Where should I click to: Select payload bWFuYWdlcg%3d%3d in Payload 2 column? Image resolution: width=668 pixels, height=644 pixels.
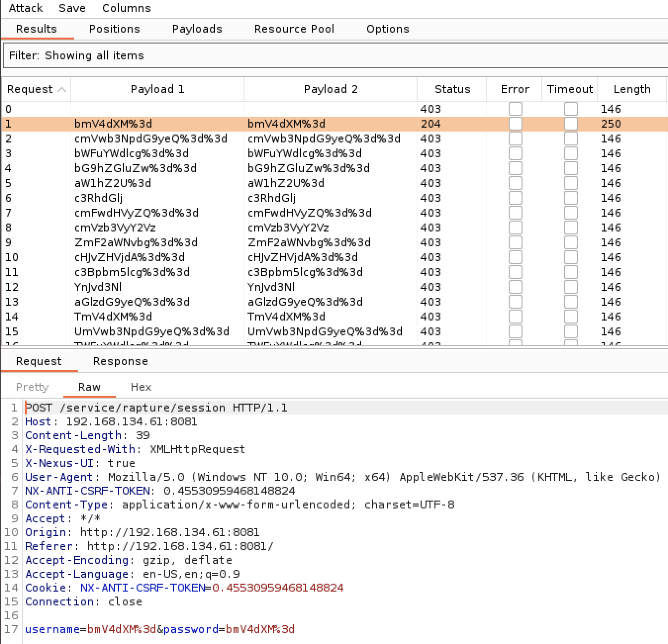[305, 153]
